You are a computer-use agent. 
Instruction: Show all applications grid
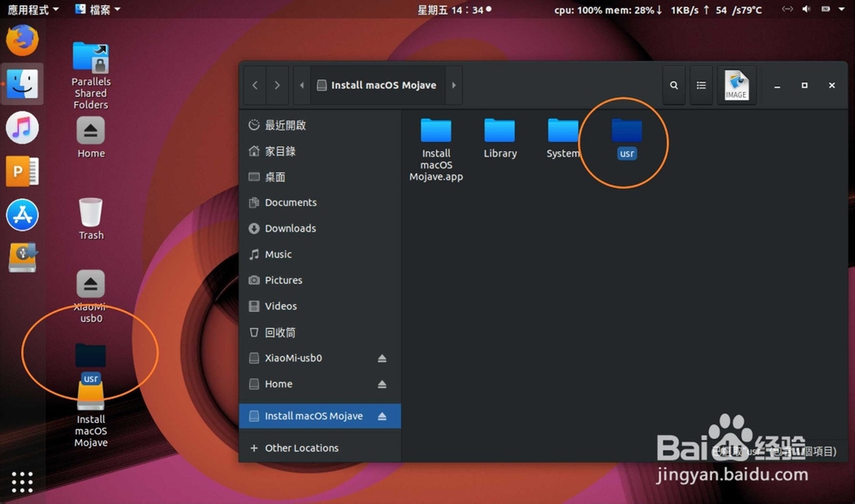pos(22,482)
